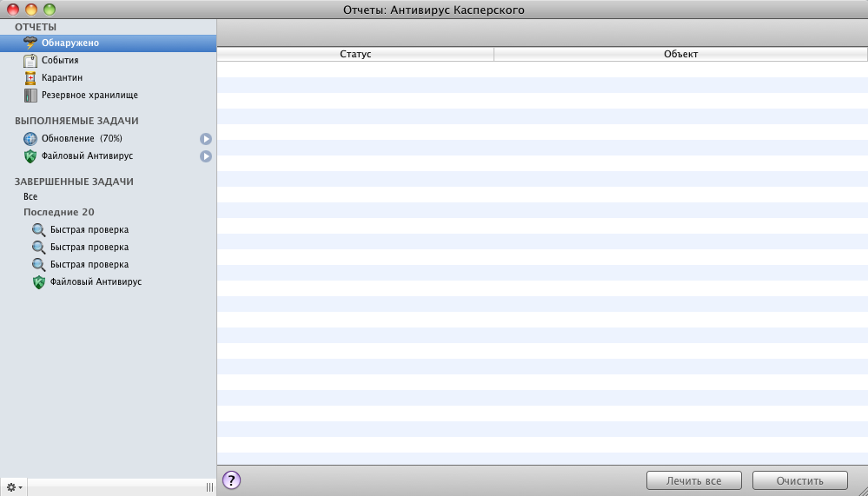Select the Обнаружено report

[108, 43]
